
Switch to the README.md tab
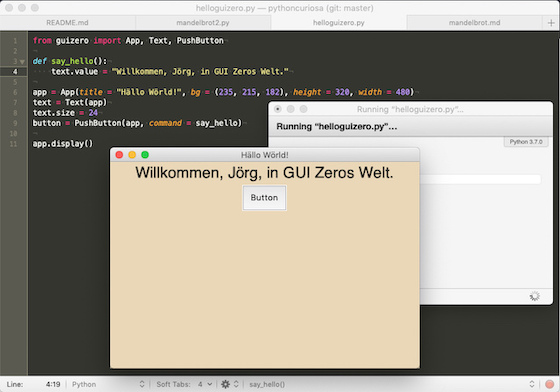coord(67,23)
